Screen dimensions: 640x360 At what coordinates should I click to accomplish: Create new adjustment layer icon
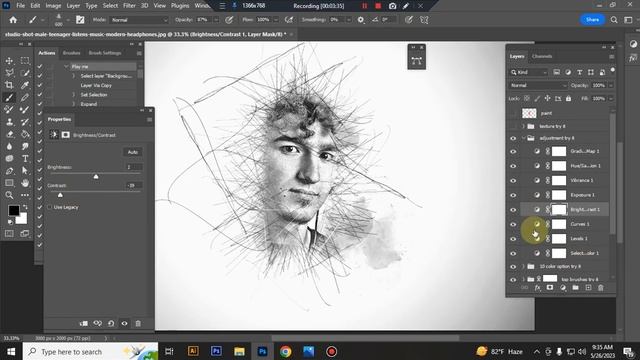[x=563, y=288]
